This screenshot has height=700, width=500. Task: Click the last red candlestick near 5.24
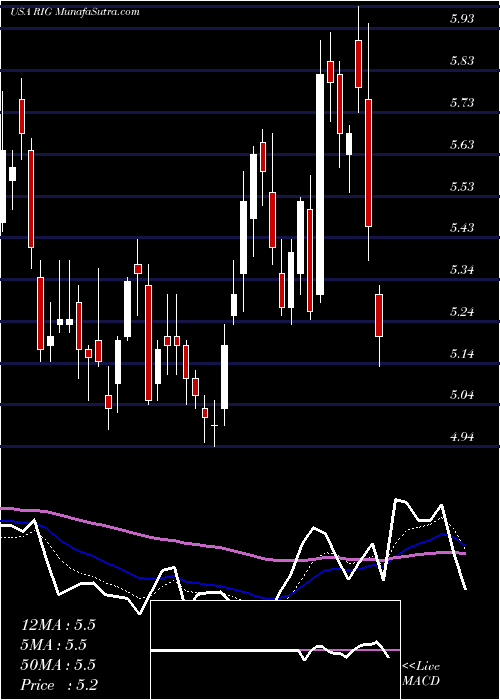[x=379, y=315]
